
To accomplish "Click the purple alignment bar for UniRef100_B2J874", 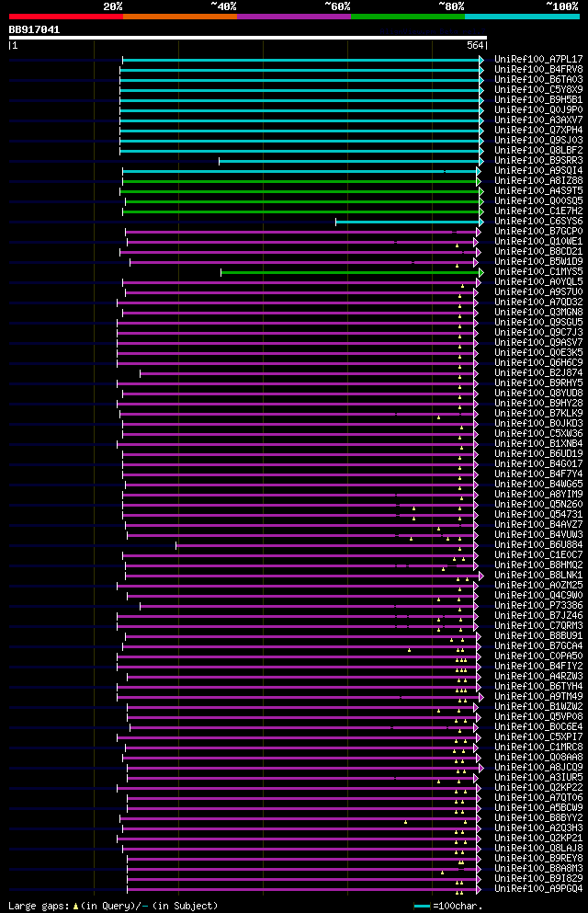I will point(309,374).
